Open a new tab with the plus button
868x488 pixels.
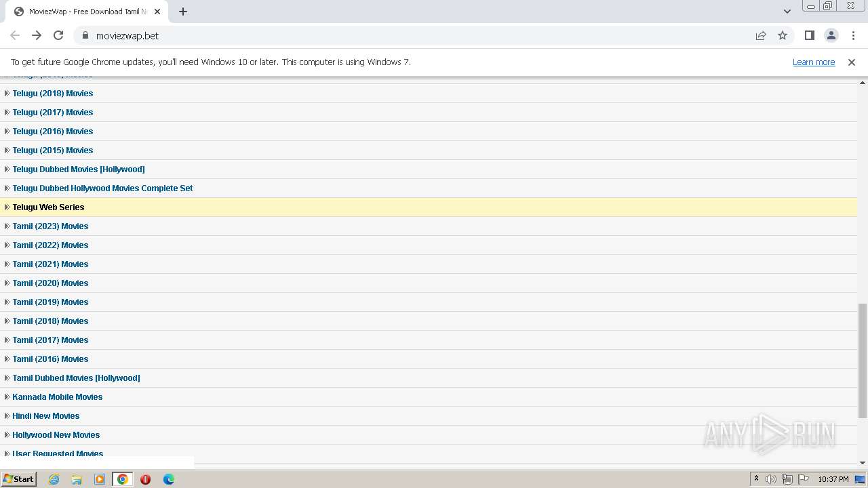tap(183, 12)
